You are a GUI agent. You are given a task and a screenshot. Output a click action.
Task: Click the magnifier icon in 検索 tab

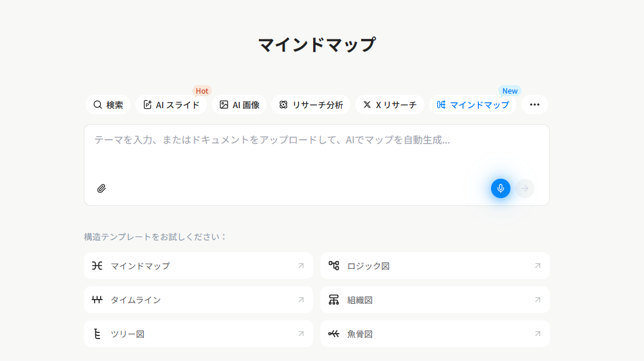point(96,105)
